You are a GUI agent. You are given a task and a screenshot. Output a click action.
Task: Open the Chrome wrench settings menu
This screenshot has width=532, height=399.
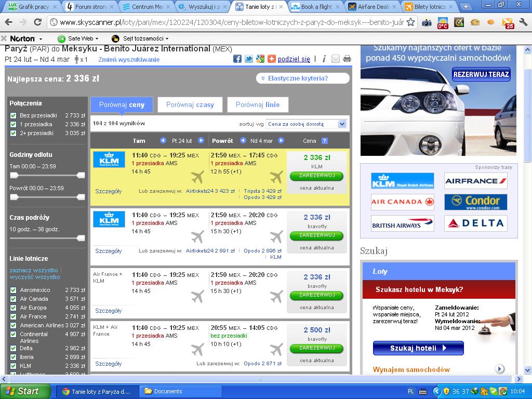[x=524, y=22]
